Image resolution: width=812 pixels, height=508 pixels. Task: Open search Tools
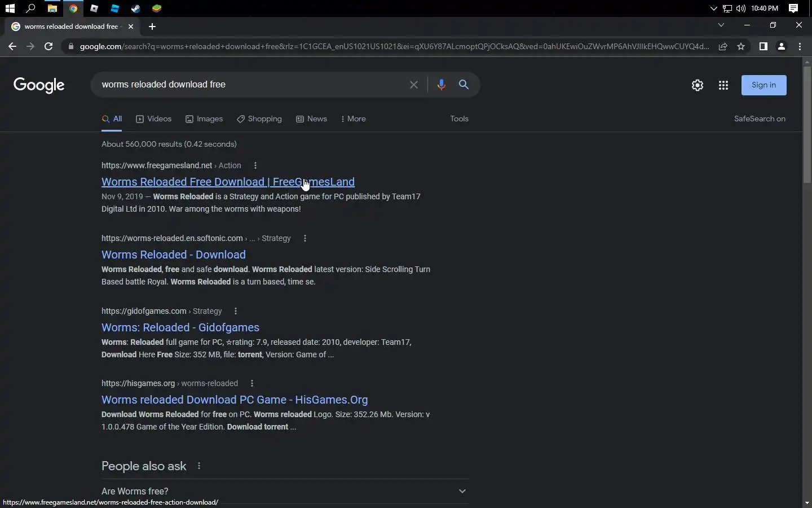459,119
